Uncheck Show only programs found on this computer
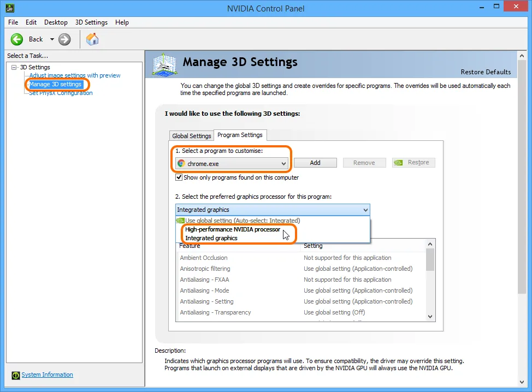532x392 pixels. (179, 177)
